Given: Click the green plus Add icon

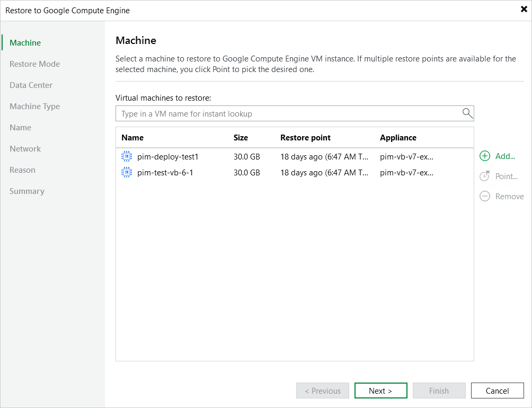Looking at the screenshot, I should click(x=484, y=156).
